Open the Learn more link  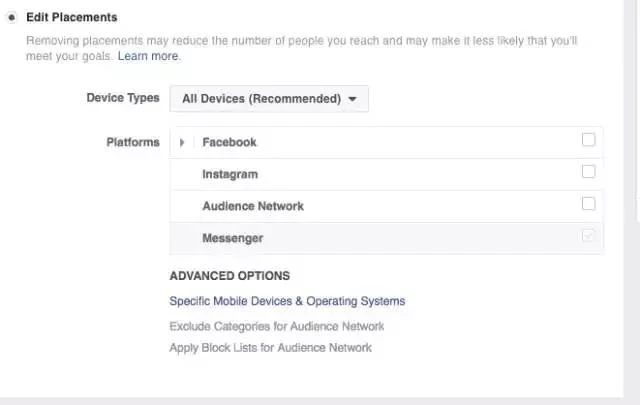pos(148,56)
